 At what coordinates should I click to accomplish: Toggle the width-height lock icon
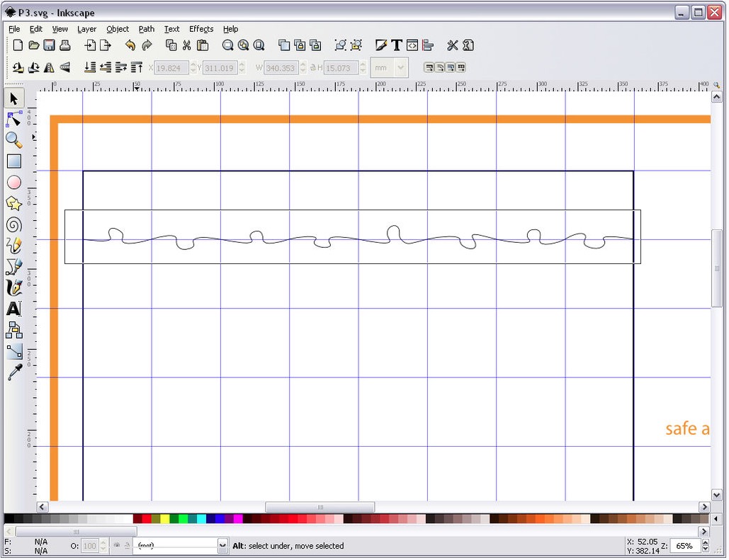pyautogui.click(x=312, y=68)
